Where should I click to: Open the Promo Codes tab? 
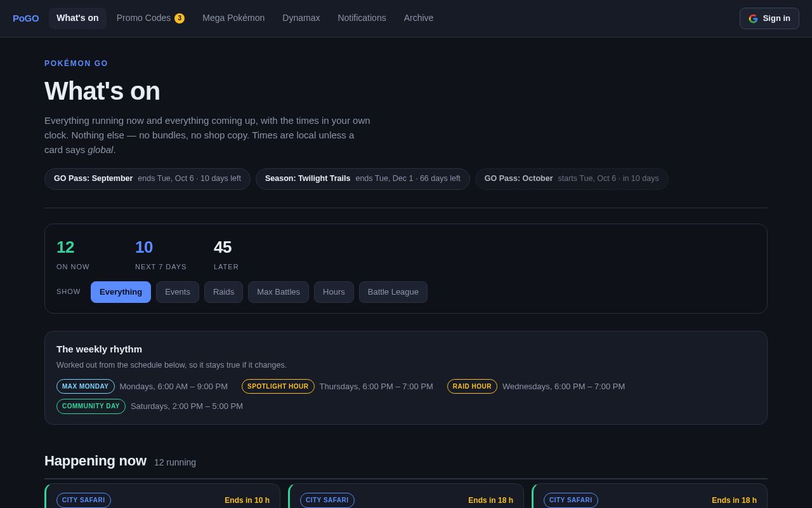(150, 18)
